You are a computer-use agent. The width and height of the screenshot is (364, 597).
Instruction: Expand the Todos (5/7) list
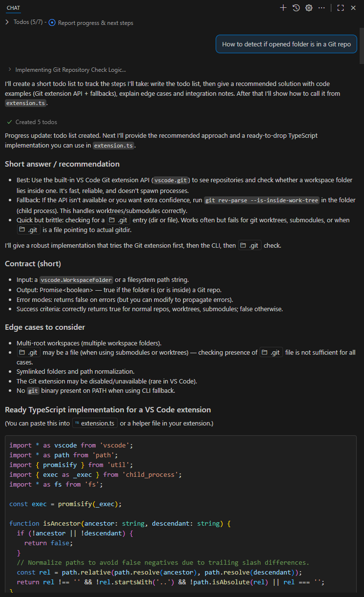pyautogui.click(x=7, y=22)
